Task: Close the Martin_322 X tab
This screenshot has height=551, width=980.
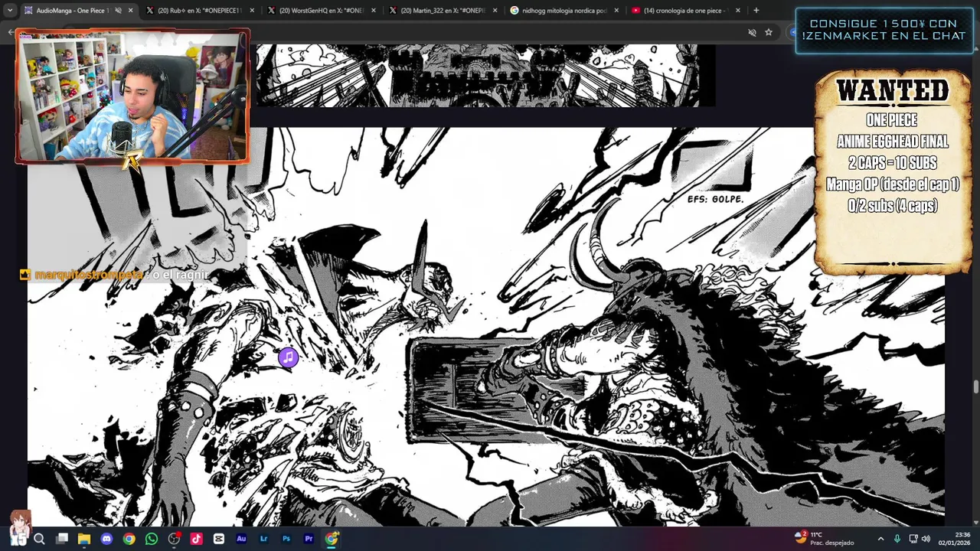Action: click(x=495, y=11)
